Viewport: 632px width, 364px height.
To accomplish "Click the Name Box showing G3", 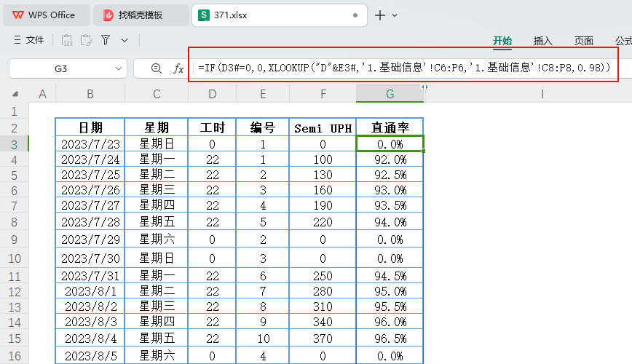I will [61, 68].
